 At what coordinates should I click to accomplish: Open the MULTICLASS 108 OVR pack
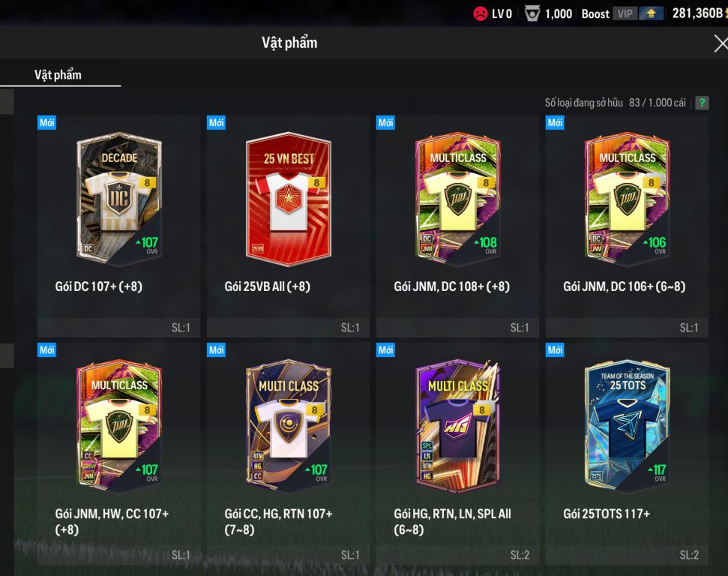[x=458, y=199]
